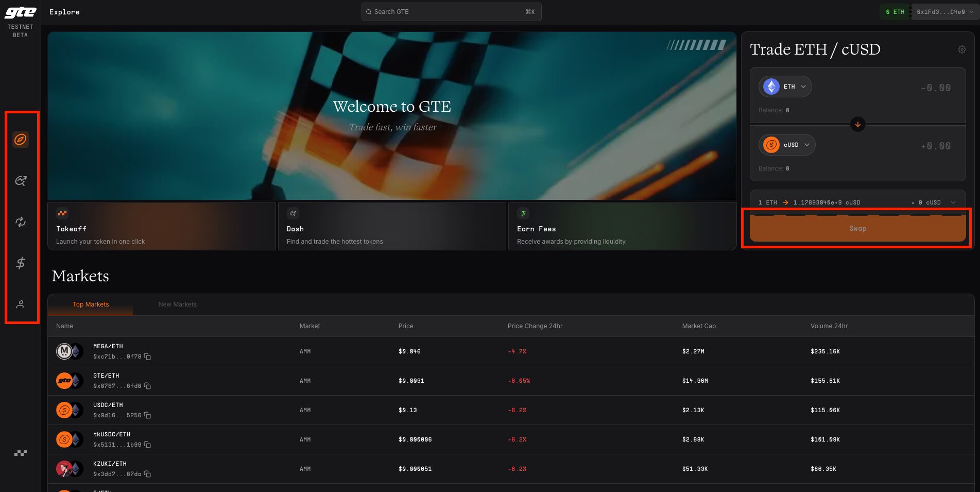The height and width of the screenshot is (492, 980).
Task: Click the GTE token logo in markets
Action: [x=64, y=381]
